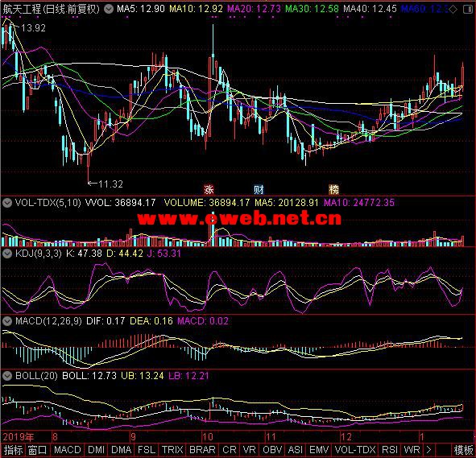Viewport: 476px width, 458px height.
Task: Expand main chart dropdown beside 航天工程 title
Action: (109, 9)
